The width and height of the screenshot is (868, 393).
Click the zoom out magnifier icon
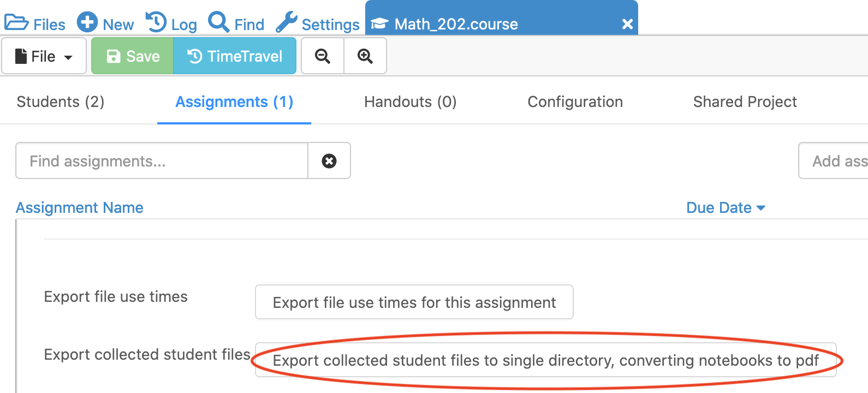coord(323,56)
